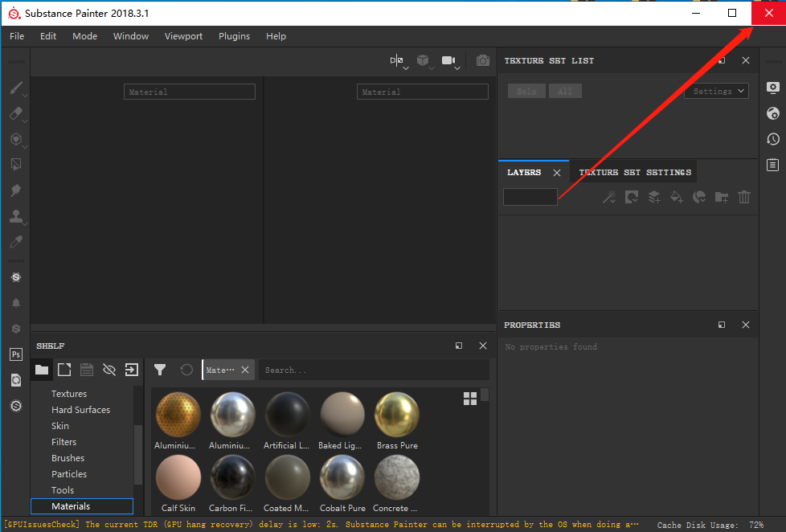Click the Substance Source icon in left toolbar
Screen dimensions: 786x532
(16, 277)
